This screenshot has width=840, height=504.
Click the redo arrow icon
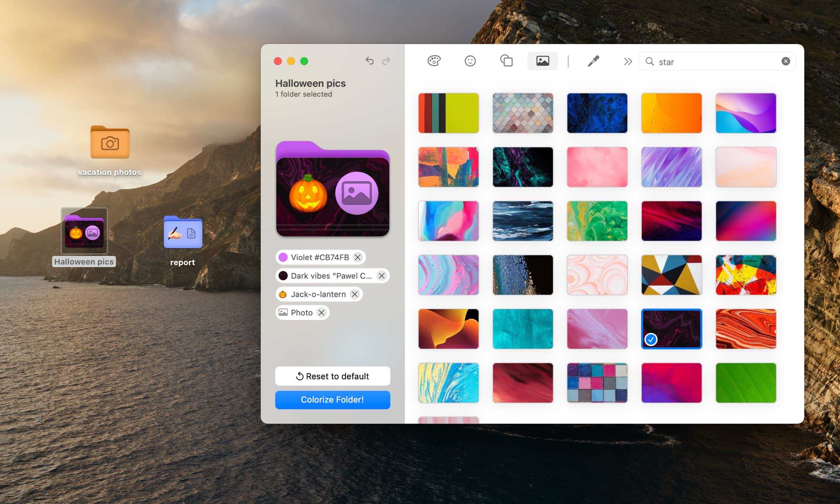coord(386,61)
